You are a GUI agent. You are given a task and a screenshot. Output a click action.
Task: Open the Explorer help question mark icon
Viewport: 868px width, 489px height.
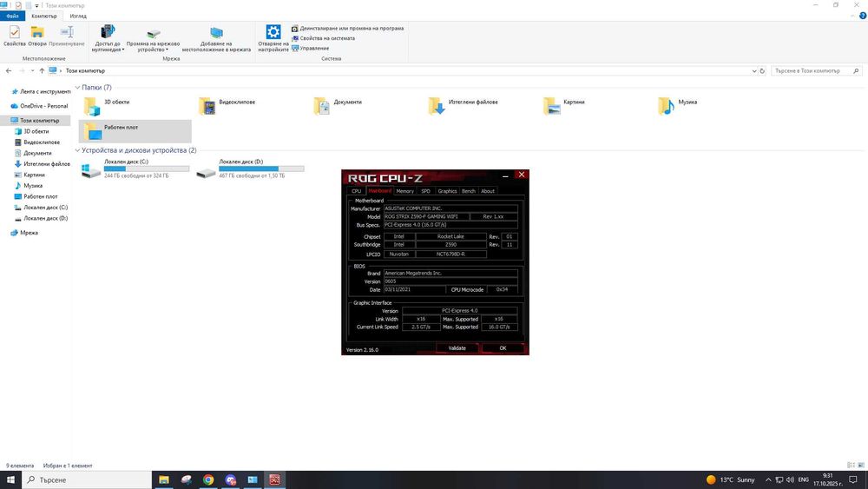[x=862, y=16]
